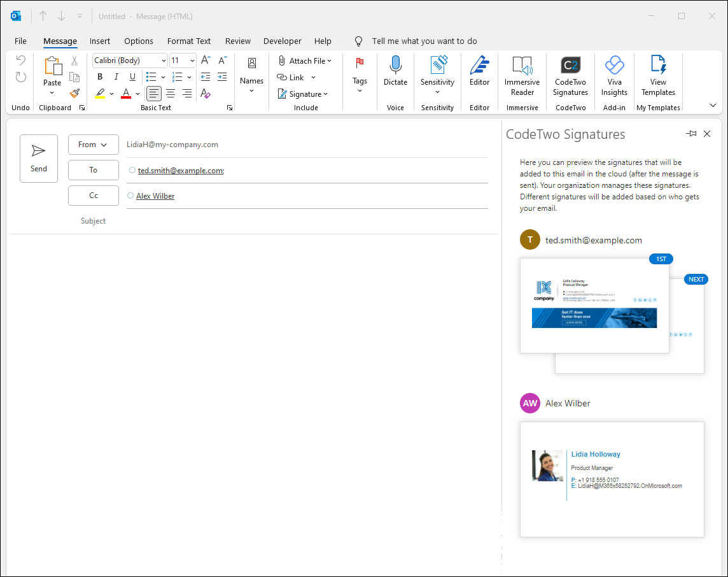Toggle Underline formatting
The width and height of the screenshot is (728, 577).
tap(133, 76)
